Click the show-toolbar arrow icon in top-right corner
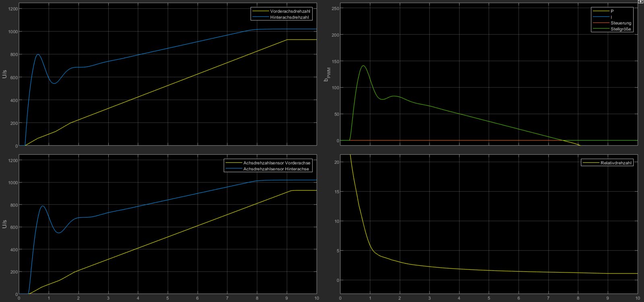The image size is (644, 302). (x=640, y=2)
